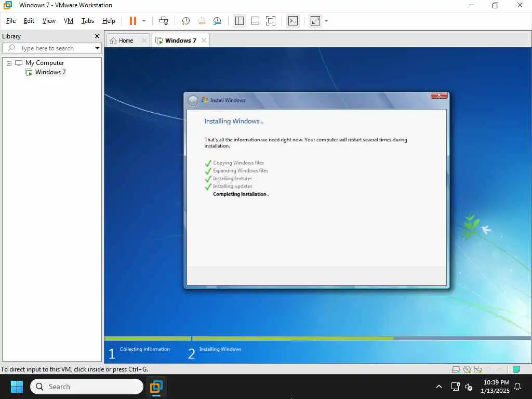
Task: Open the snapshot manager
Action: [x=217, y=21]
